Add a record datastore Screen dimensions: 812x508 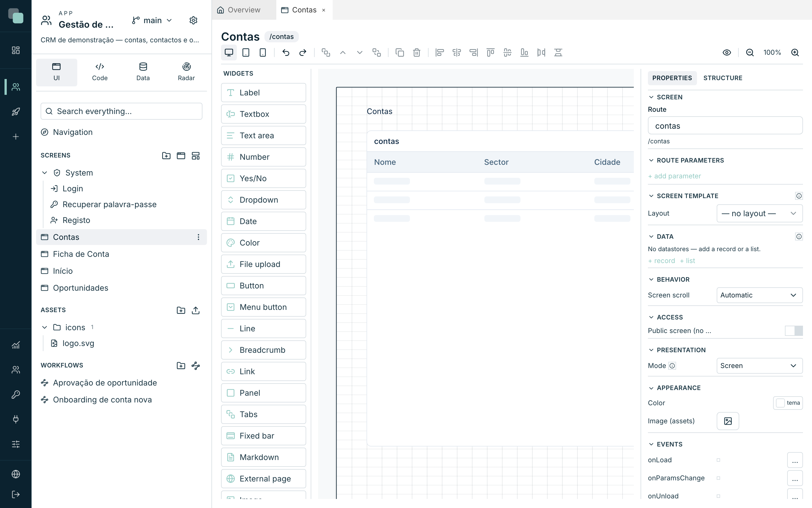point(661,261)
